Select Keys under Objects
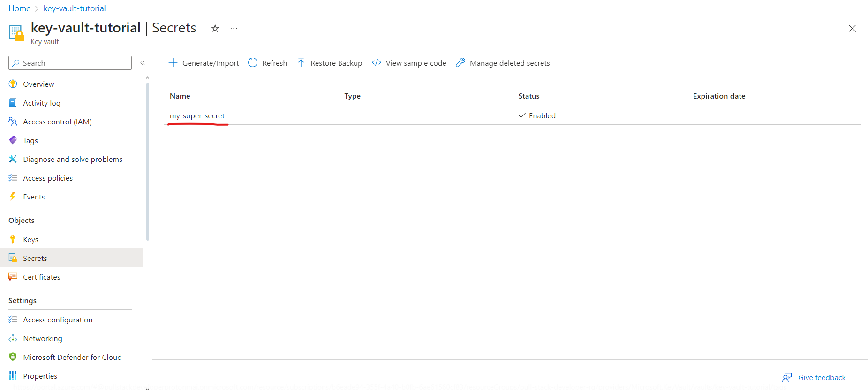868x390 pixels. pos(30,240)
